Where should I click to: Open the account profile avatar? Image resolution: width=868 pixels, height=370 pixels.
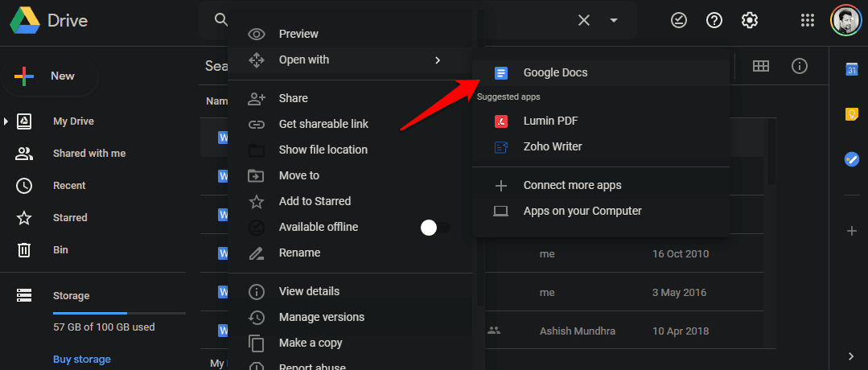[845, 20]
